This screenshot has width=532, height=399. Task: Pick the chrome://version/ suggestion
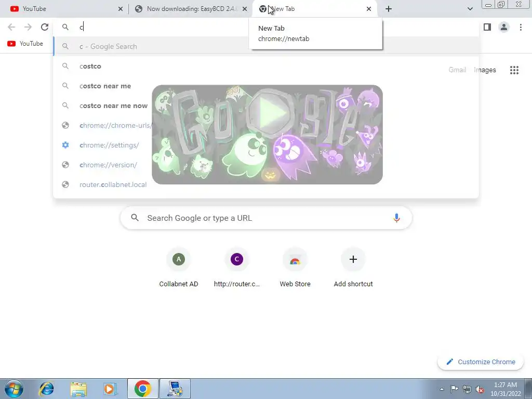[266, 165]
